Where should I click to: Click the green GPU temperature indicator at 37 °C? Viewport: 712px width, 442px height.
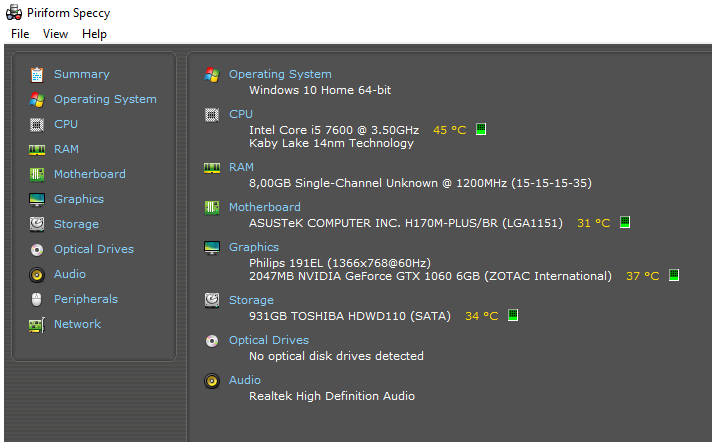pos(674,275)
